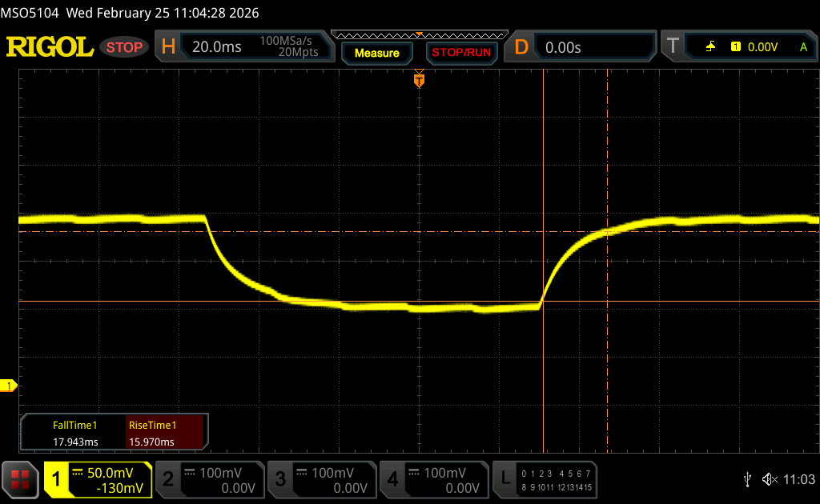Image resolution: width=820 pixels, height=504 pixels.
Task: Mute sound via the speaker icon
Action: coord(770,479)
